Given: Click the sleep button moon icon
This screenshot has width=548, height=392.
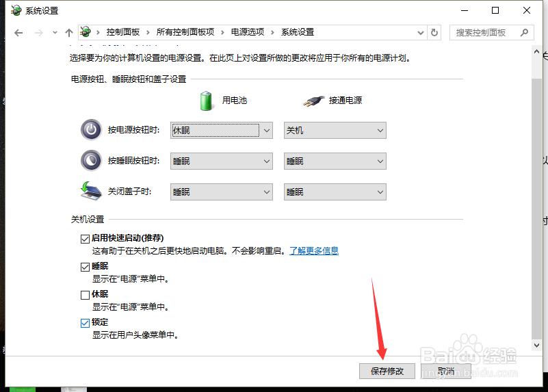Looking at the screenshot, I should tap(91, 161).
